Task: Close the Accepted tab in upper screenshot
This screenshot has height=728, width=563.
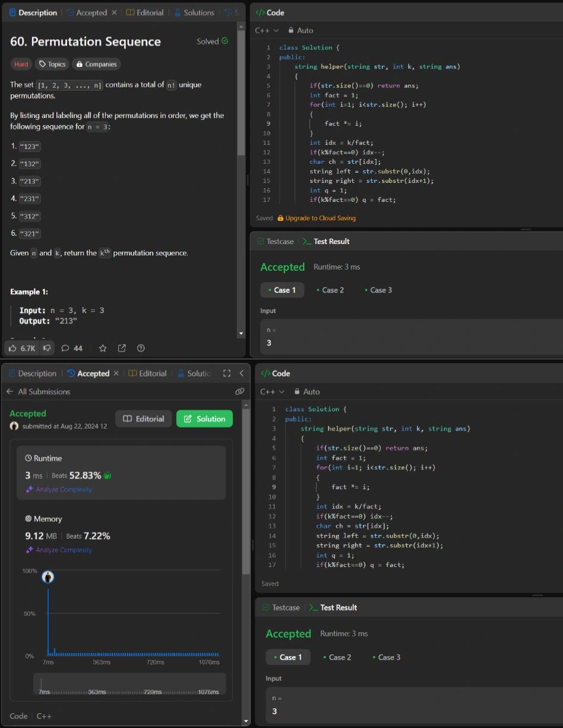Action: [x=115, y=12]
